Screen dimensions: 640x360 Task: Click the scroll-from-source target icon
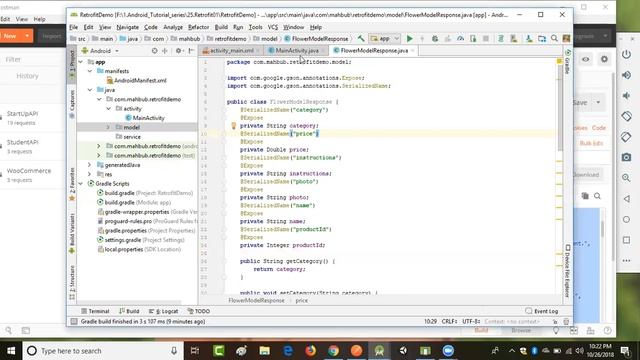pos(154,51)
